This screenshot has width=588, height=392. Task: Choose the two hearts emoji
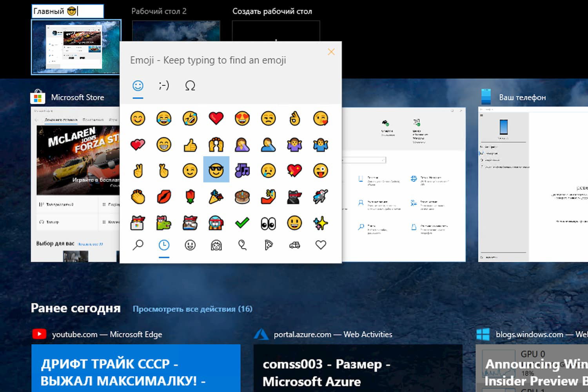138,145
